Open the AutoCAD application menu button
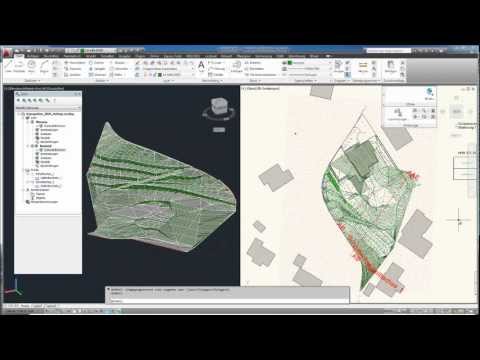The image size is (480, 360). click(8, 53)
